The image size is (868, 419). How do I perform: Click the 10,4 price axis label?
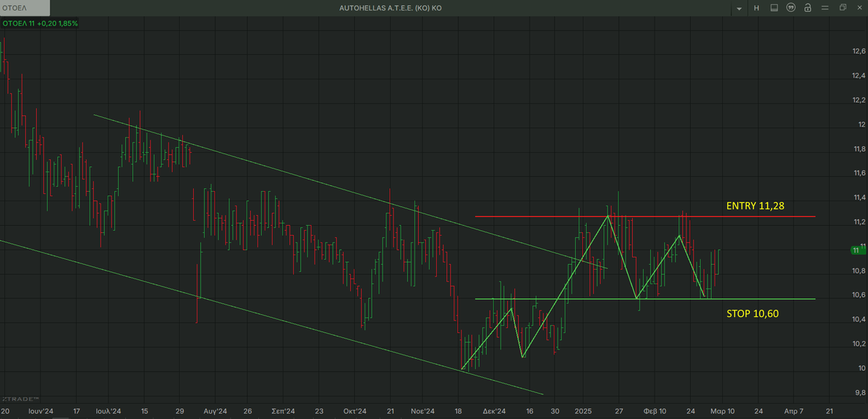(x=859, y=319)
